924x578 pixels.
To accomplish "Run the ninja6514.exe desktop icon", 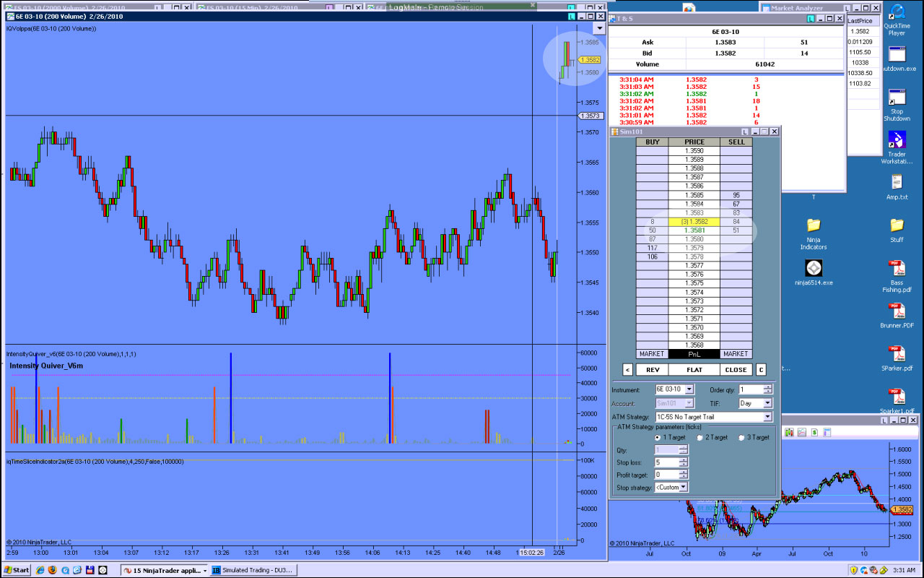I will [814, 273].
